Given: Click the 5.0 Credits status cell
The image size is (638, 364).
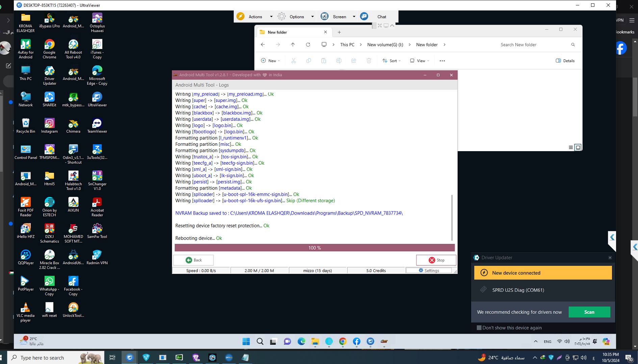Looking at the screenshot, I should pos(376,271).
